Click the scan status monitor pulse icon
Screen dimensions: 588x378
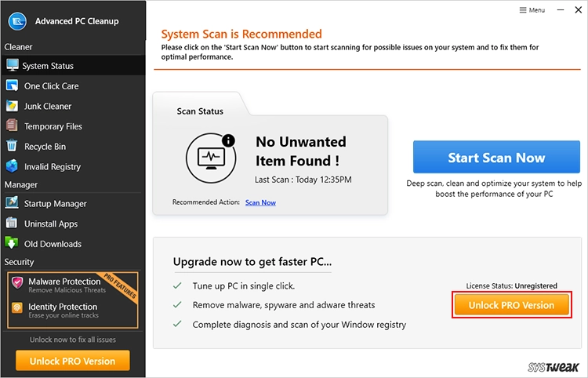point(211,158)
